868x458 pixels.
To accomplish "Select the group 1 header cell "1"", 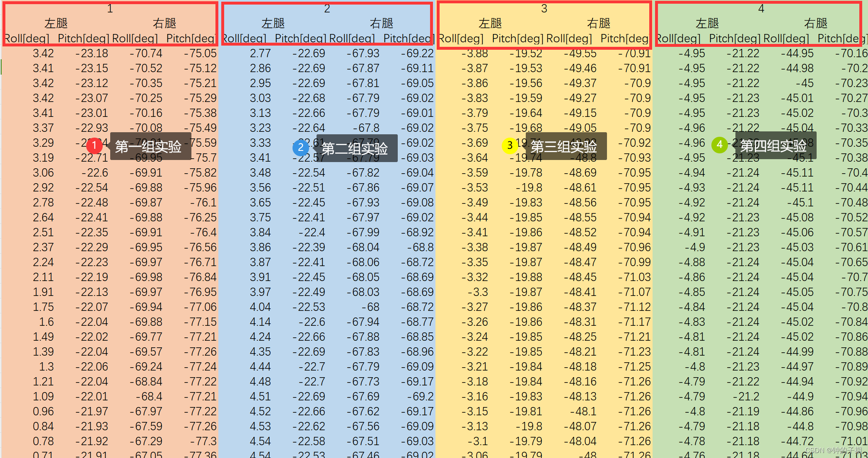I will point(110,9).
